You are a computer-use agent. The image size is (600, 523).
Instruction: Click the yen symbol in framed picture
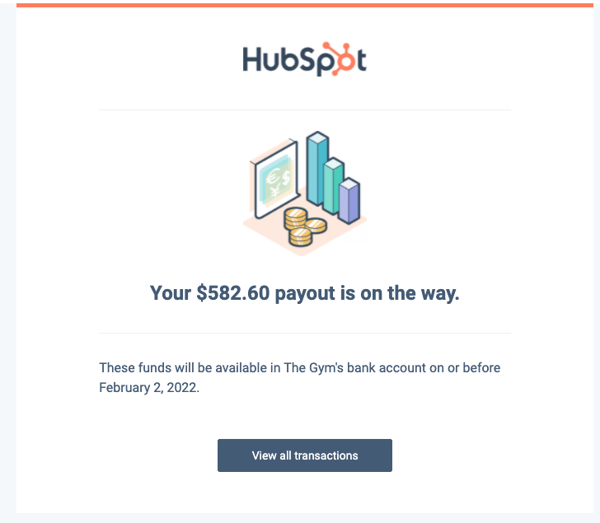[x=275, y=191]
